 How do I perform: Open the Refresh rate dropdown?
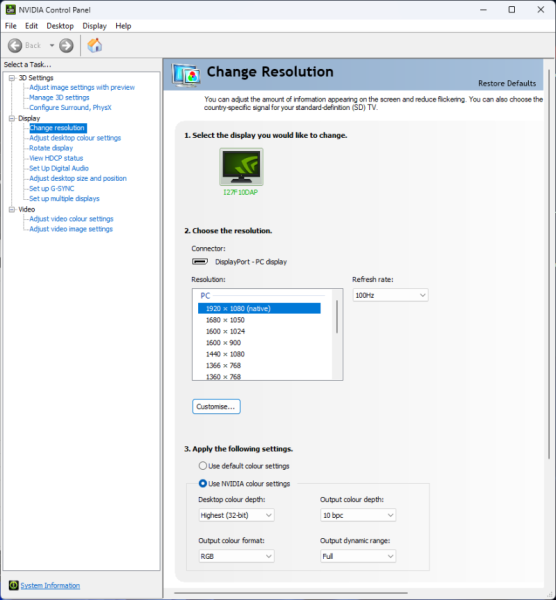click(390, 295)
